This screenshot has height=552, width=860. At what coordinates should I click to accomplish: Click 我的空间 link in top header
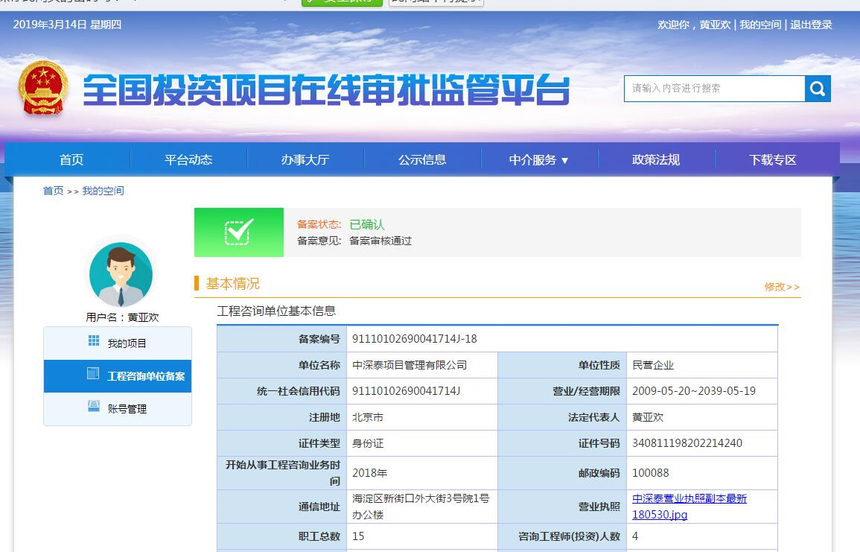(760, 25)
